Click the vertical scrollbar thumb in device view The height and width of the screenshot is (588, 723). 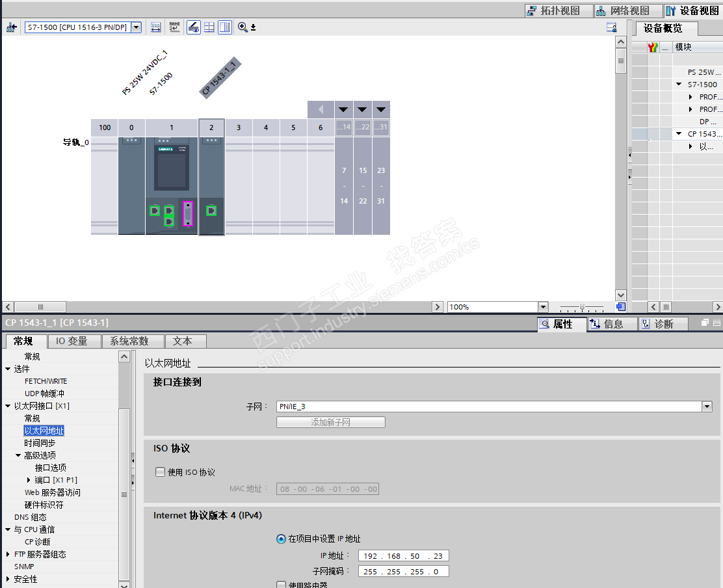point(621,61)
